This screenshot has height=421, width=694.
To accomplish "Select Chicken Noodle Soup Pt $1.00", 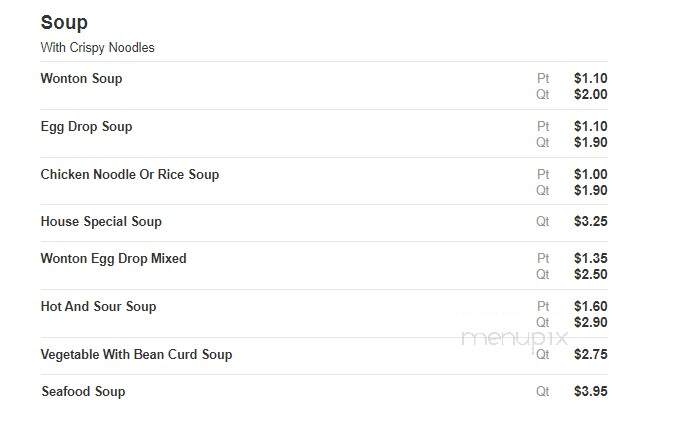I will click(590, 174).
